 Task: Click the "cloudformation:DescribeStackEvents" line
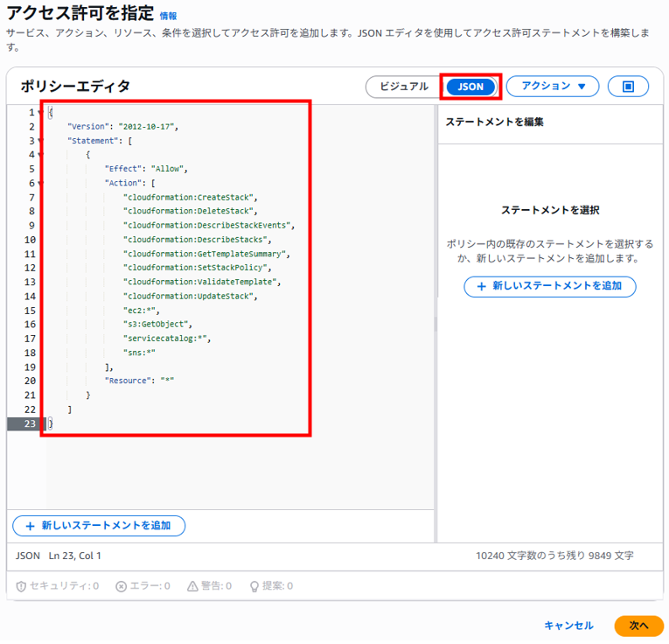209,226
